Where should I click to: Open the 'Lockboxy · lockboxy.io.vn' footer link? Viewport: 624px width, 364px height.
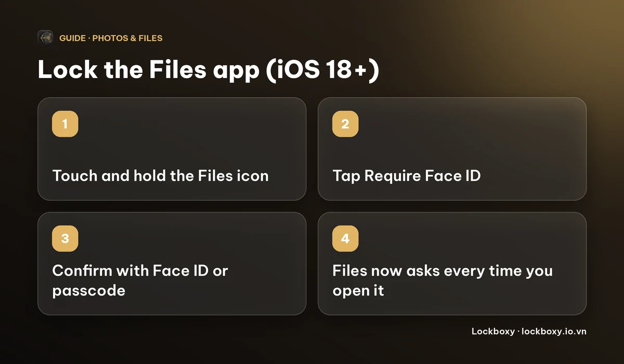coord(529,331)
